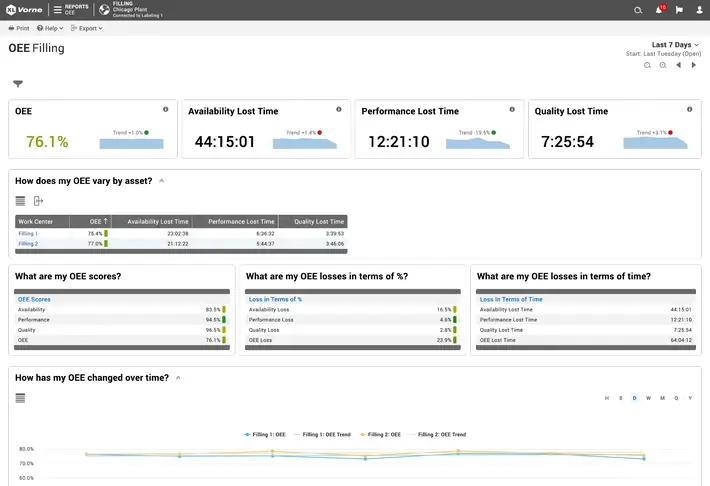
Task: Click the Loss in Terms of % link
Action: (x=275, y=299)
